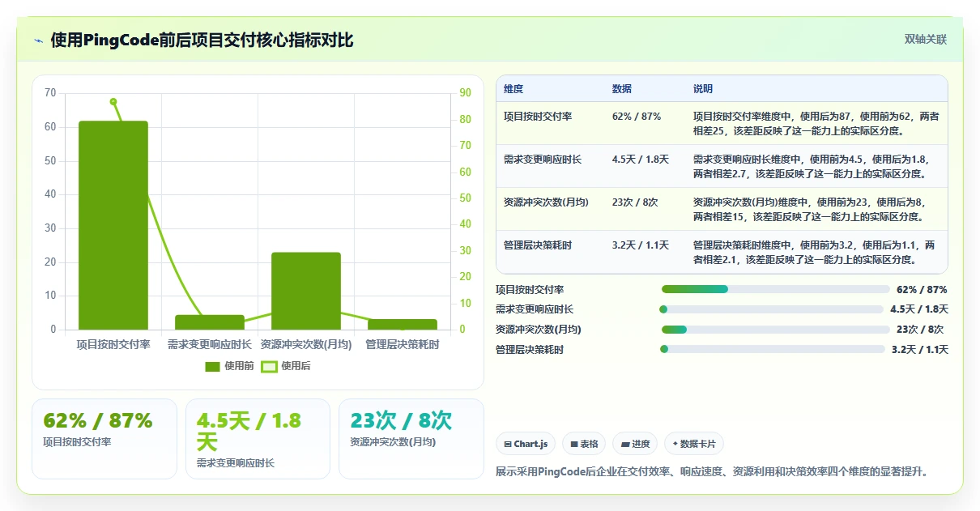Click the footer description about PingCode
The width and height of the screenshot is (980, 511).
point(712,471)
